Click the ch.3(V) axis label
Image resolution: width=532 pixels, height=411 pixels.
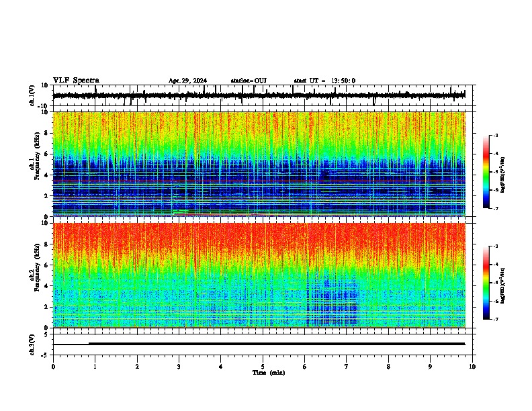tap(32, 345)
